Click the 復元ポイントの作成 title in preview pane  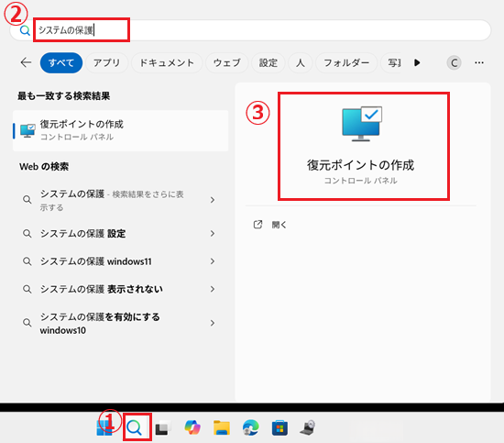[x=361, y=165]
